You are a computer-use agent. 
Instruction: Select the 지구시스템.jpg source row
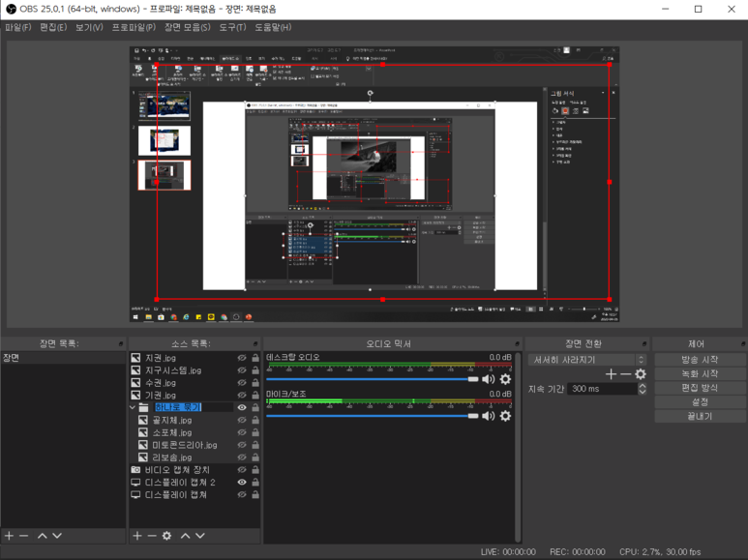[x=194, y=370]
